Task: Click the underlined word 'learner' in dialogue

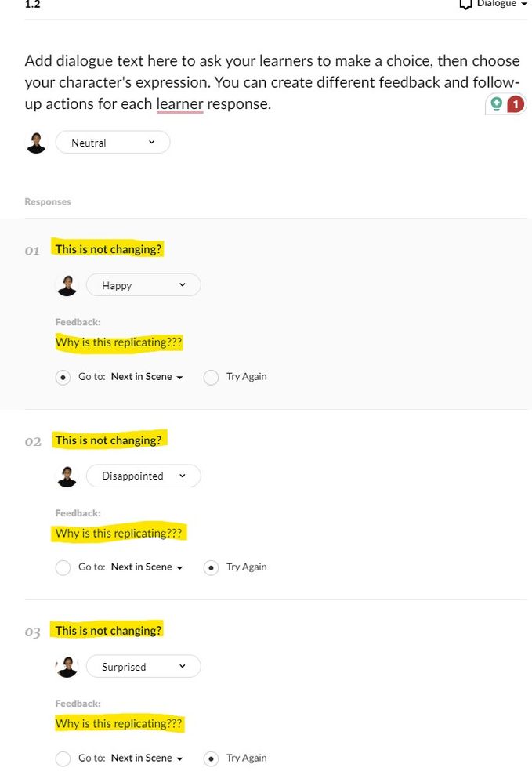Action: [179, 104]
